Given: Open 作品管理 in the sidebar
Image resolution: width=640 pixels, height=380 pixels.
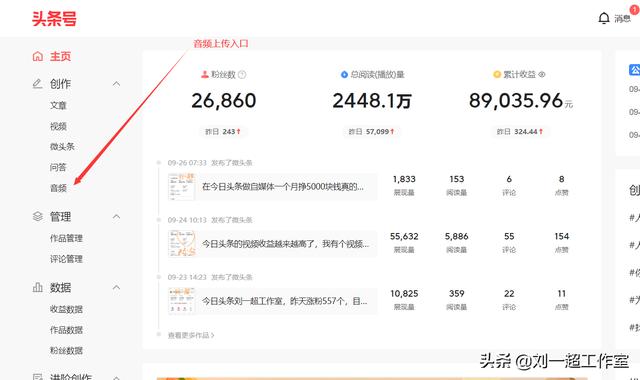Looking at the screenshot, I should tap(66, 238).
